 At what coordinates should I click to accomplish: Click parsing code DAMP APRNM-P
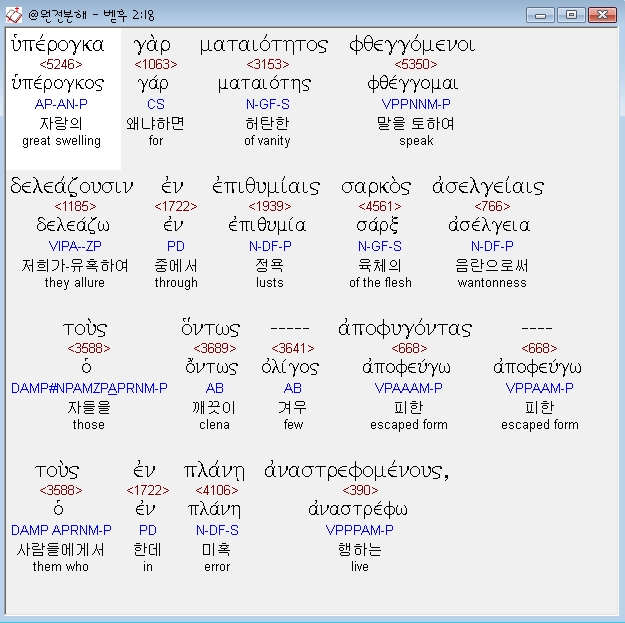coord(61,530)
